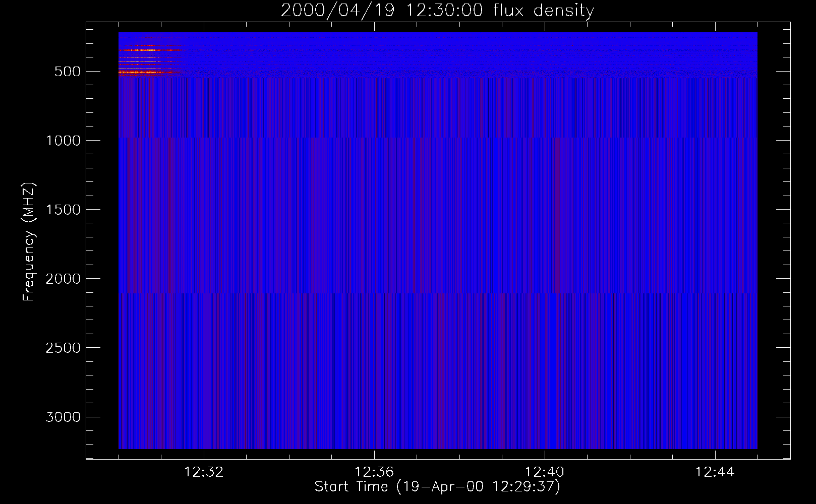Click the 12:32 time tick label
816x504 pixels.
point(204,472)
